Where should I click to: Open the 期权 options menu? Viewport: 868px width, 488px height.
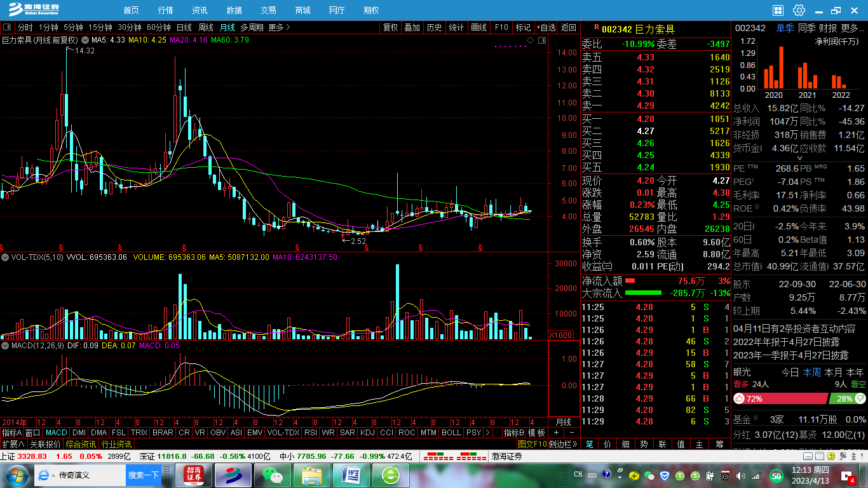pyautogui.click(x=371, y=10)
